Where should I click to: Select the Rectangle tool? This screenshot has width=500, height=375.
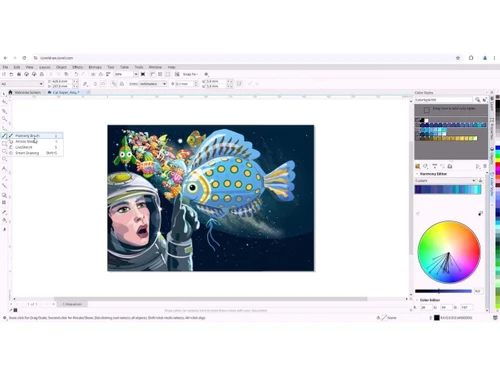[4, 144]
